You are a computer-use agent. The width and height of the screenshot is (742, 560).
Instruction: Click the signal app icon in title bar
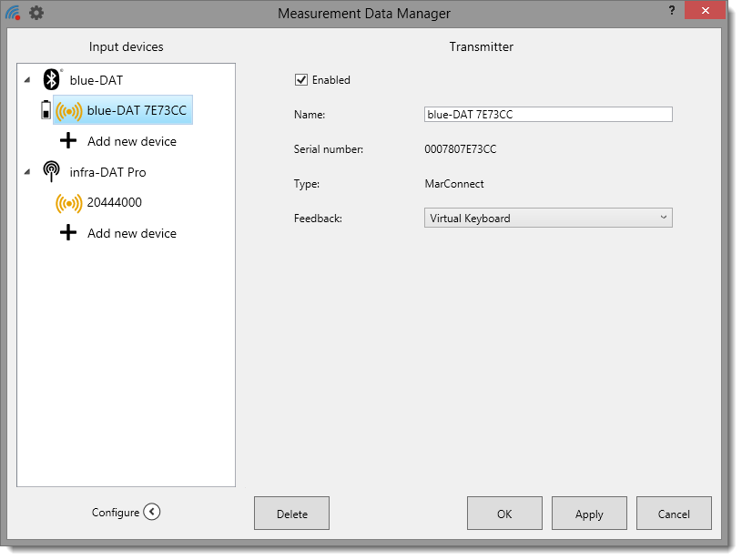click(x=13, y=13)
